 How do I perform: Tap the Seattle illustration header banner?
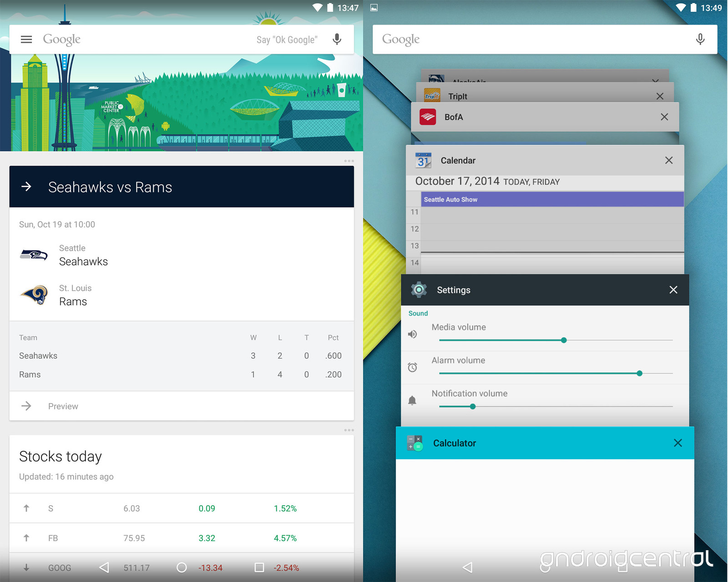(x=182, y=103)
